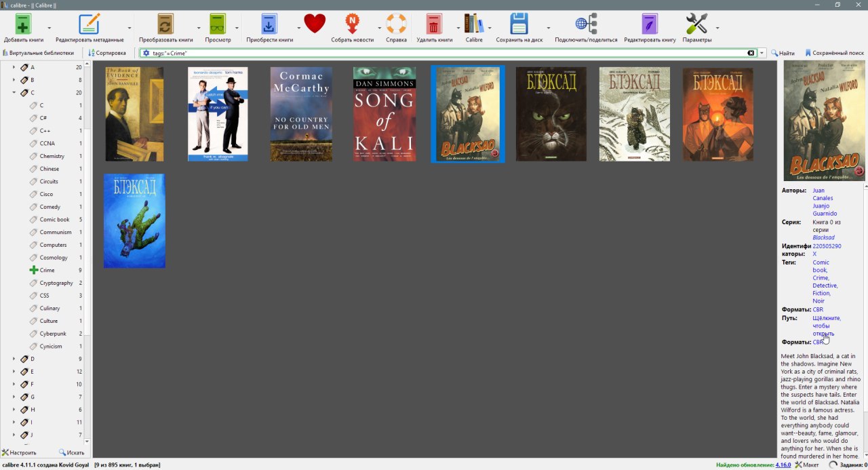Screen dimensions: 868x470
Task: Open the Редактировать книгу icon
Action: tap(650, 24)
